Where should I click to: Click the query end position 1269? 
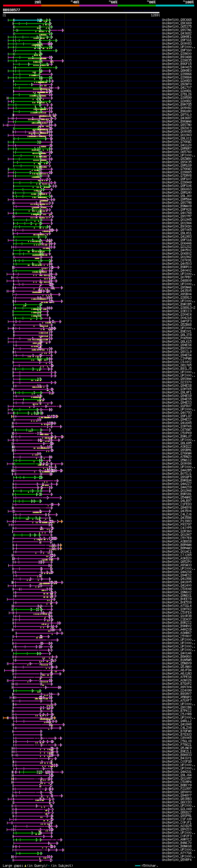pyautogui.click(x=155, y=15)
